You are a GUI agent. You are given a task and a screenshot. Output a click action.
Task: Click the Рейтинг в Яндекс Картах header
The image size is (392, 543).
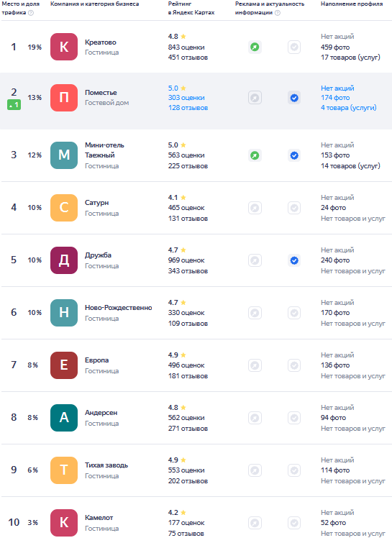pos(191,8)
